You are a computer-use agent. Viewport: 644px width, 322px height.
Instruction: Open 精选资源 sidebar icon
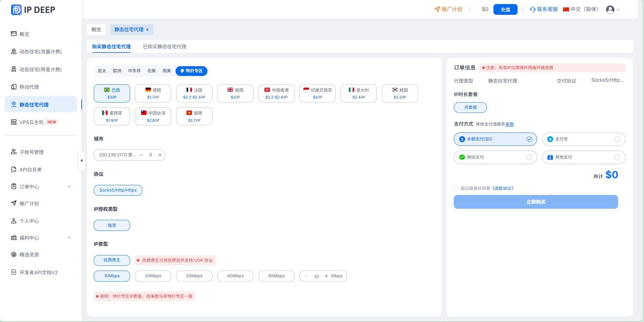tap(14, 254)
